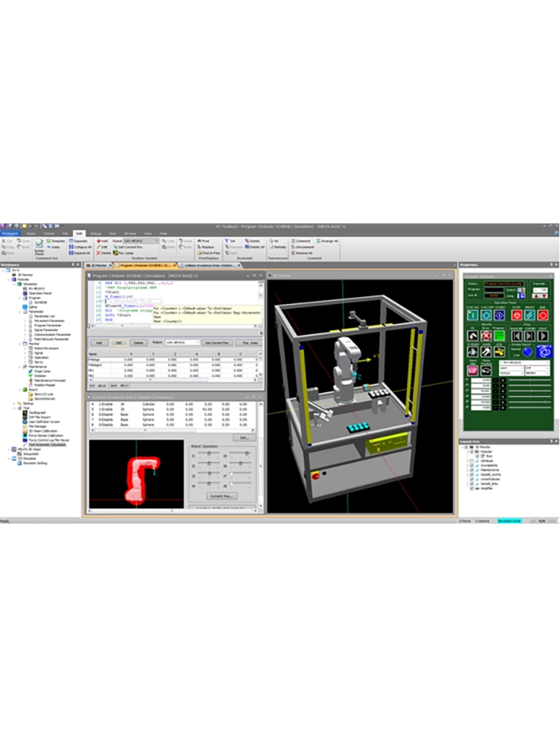Open the Debug ribbon tab

pos(96,234)
